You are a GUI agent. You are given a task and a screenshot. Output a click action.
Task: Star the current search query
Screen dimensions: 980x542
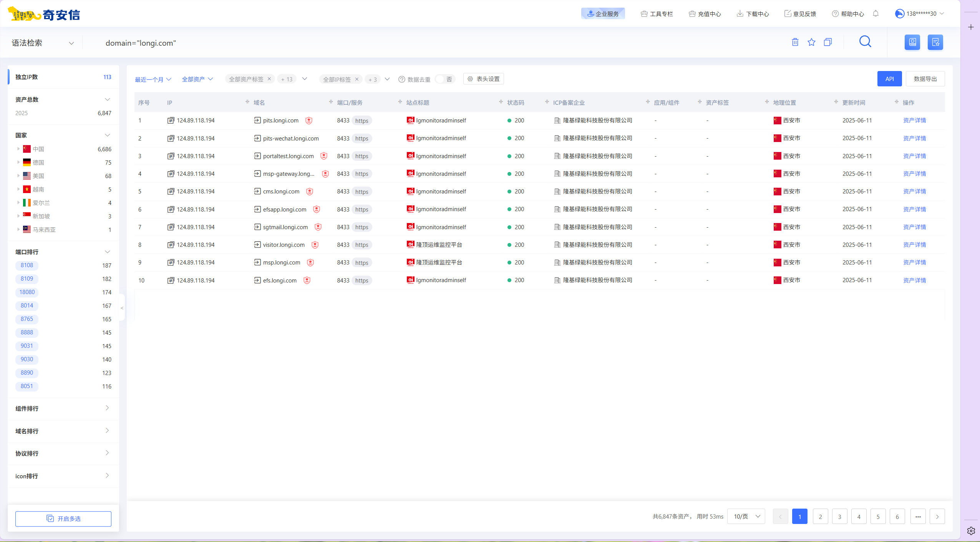(x=811, y=42)
